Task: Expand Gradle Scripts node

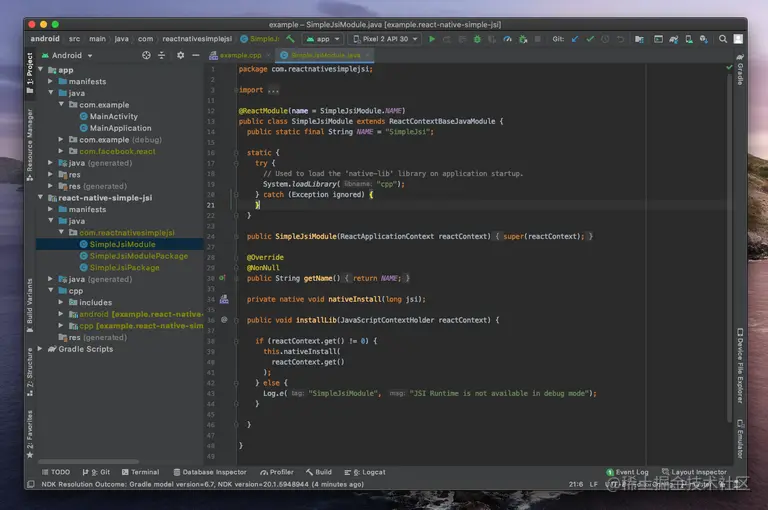Action: point(40,349)
